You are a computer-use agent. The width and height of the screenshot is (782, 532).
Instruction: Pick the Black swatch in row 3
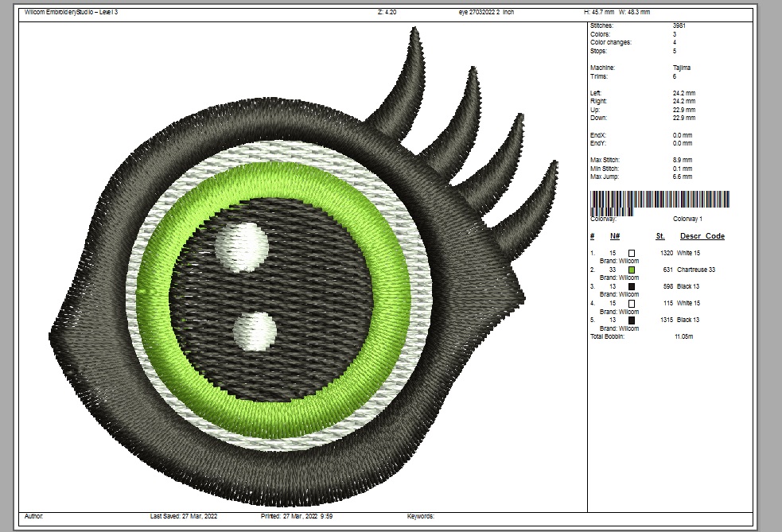point(632,286)
